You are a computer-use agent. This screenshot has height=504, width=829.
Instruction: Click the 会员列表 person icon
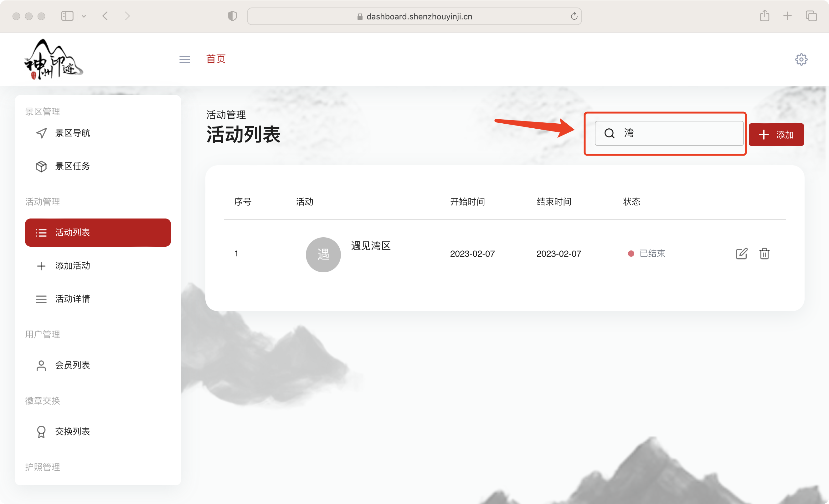coord(41,365)
